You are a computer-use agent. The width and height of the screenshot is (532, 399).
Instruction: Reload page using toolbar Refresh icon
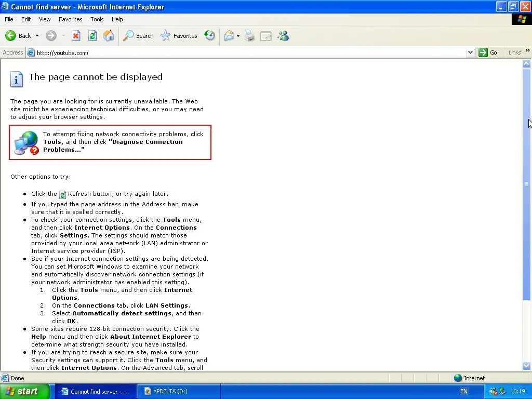[x=92, y=36]
